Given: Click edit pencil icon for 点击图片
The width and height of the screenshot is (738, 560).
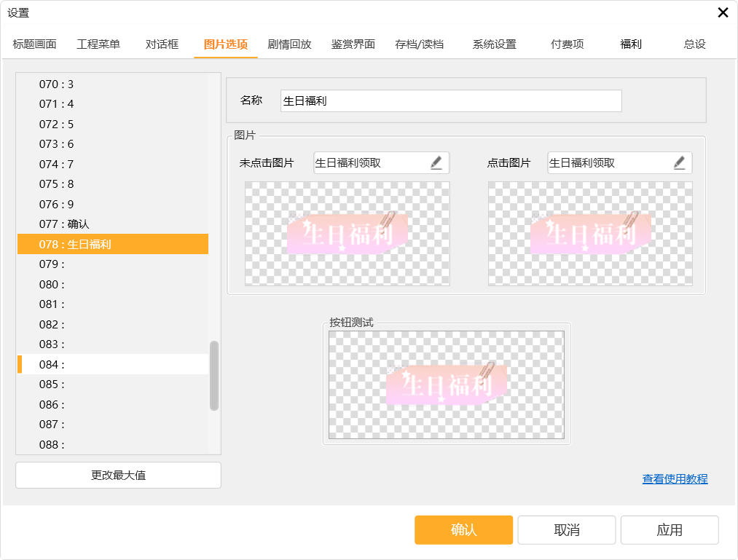Looking at the screenshot, I should pyautogui.click(x=679, y=163).
